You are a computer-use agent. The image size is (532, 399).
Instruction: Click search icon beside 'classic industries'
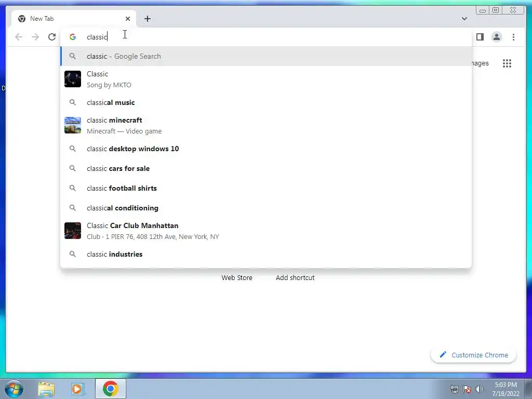pyautogui.click(x=73, y=254)
